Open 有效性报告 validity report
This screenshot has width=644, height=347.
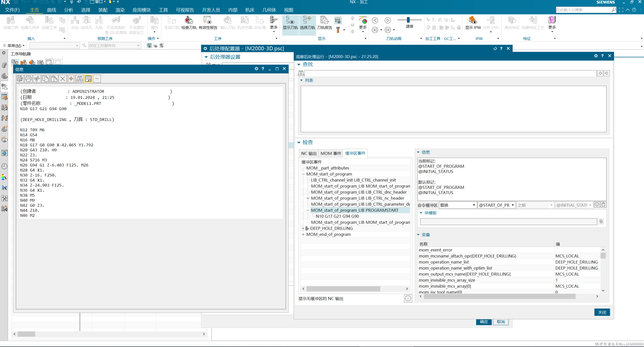208,23
